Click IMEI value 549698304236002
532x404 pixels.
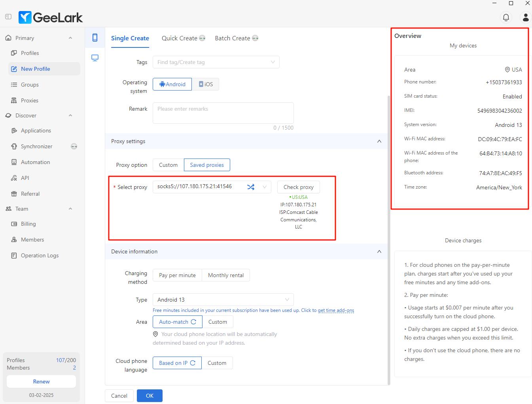tap(500, 111)
